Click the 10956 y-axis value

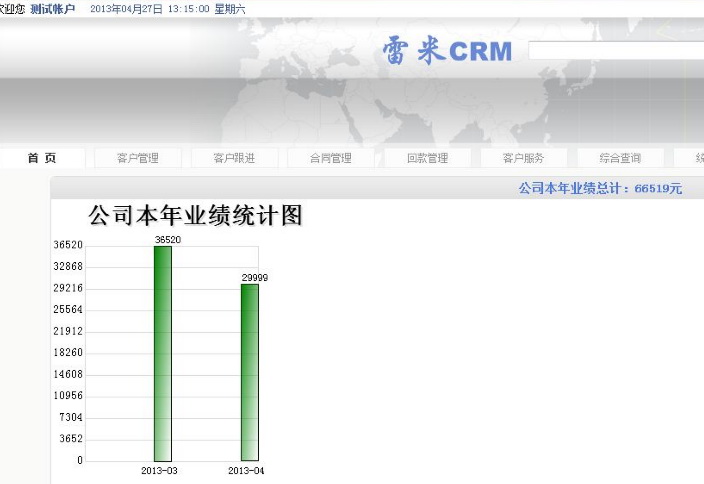68,396
